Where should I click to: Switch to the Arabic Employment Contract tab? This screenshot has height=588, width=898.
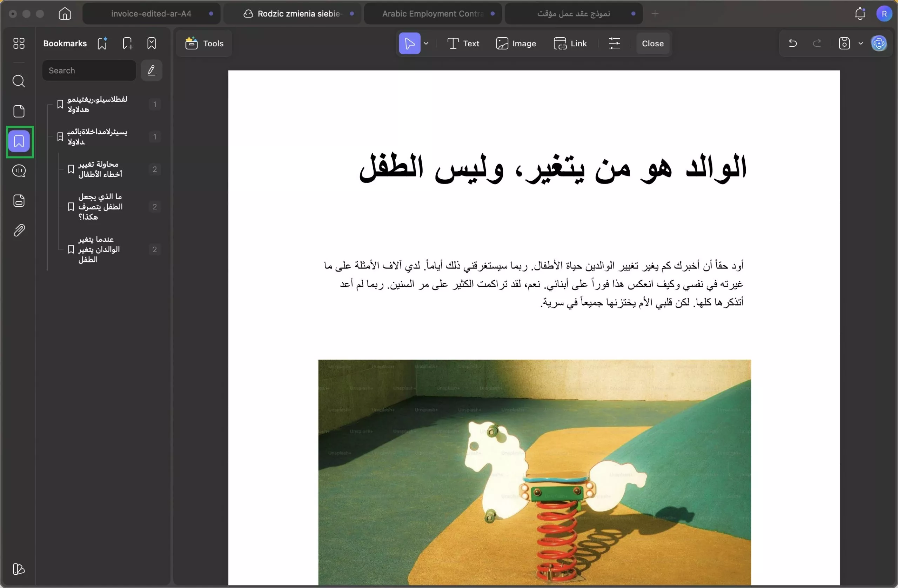(x=433, y=14)
